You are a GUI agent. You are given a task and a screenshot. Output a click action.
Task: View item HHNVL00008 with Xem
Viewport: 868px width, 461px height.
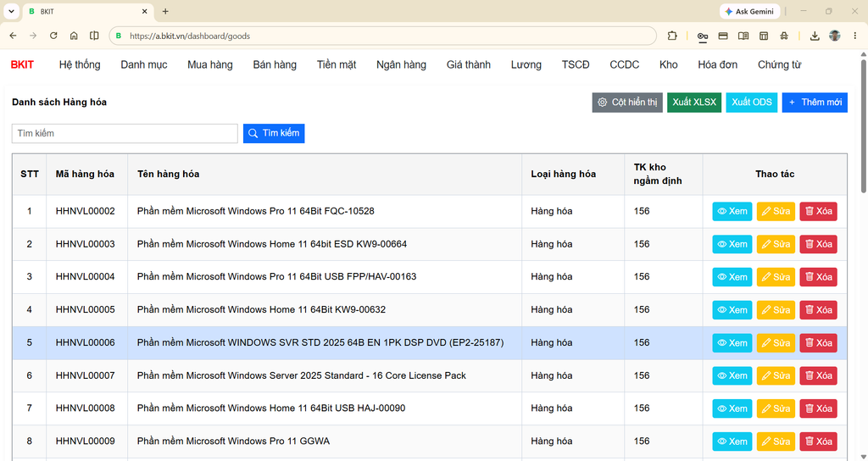[732, 408]
